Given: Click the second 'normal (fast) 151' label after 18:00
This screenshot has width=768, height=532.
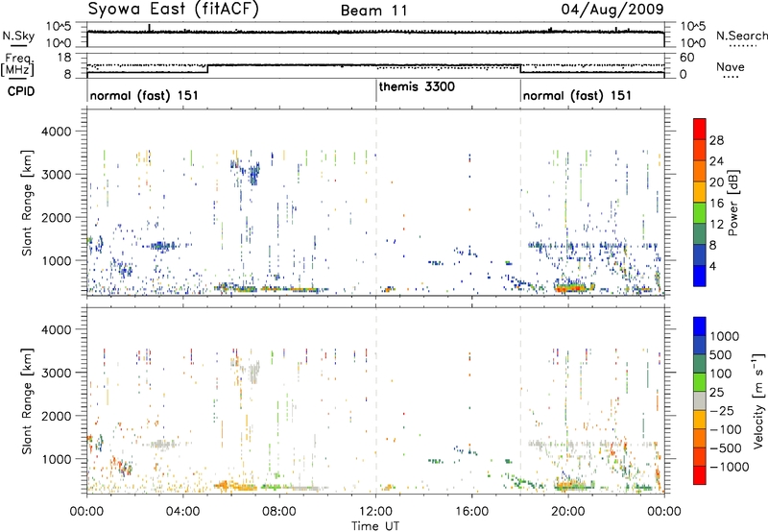Looking at the screenshot, I should 577,95.
